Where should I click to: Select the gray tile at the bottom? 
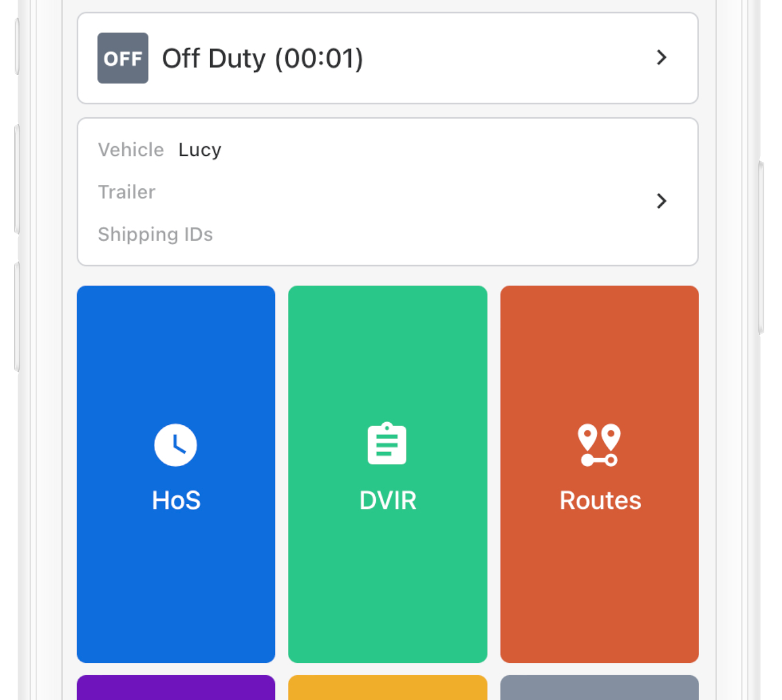(599, 688)
